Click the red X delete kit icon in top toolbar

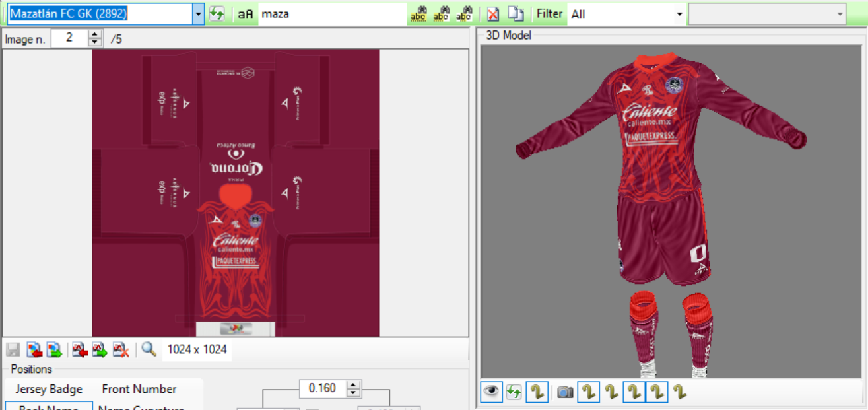coord(493,15)
